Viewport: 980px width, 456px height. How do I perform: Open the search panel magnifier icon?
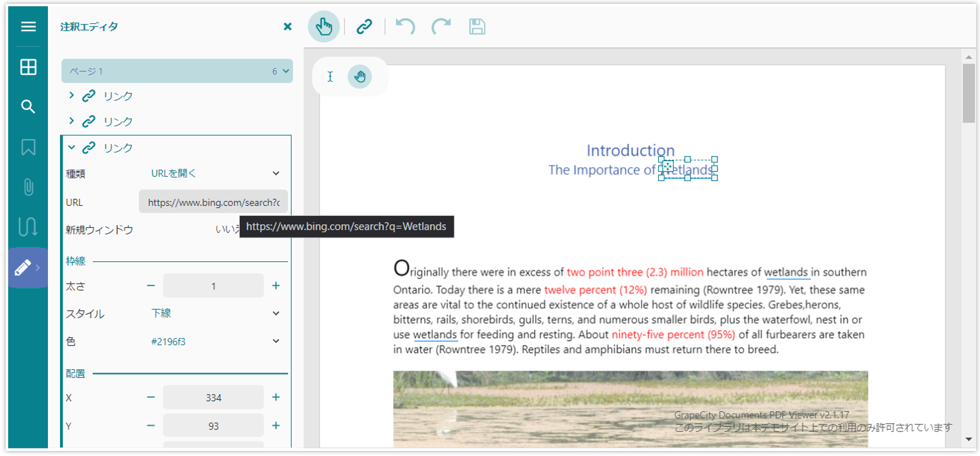[28, 106]
